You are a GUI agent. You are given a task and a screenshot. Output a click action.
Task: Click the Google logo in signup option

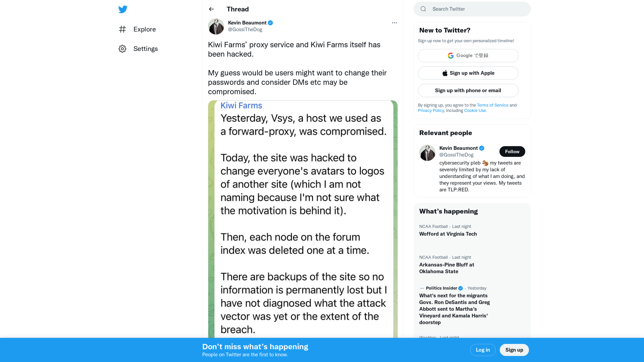coord(450,56)
